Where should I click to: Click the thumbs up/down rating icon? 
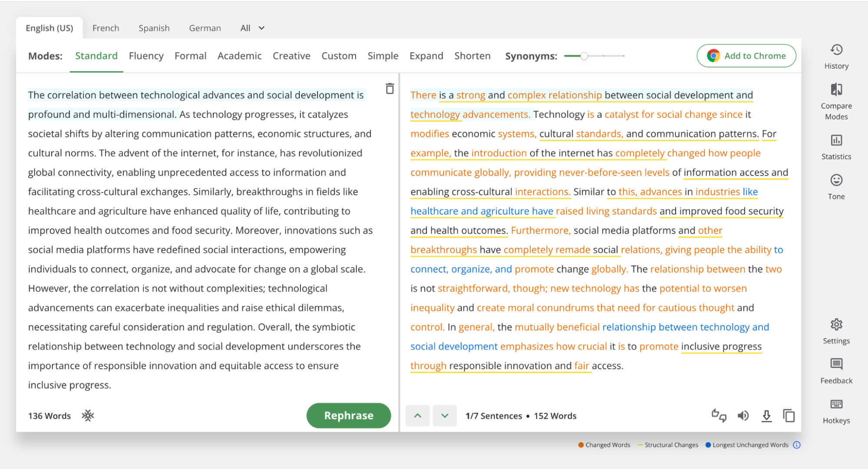tap(719, 416)
